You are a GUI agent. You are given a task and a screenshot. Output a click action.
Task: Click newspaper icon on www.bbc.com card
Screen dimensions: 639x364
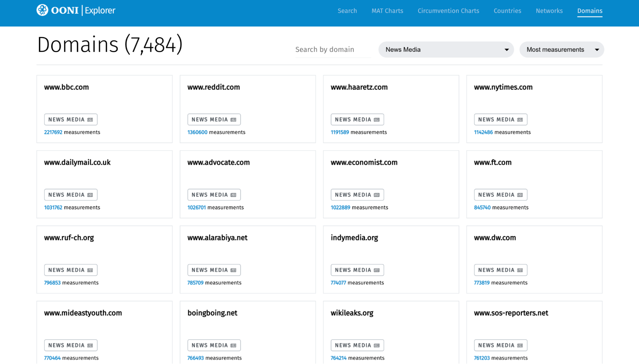90,120
